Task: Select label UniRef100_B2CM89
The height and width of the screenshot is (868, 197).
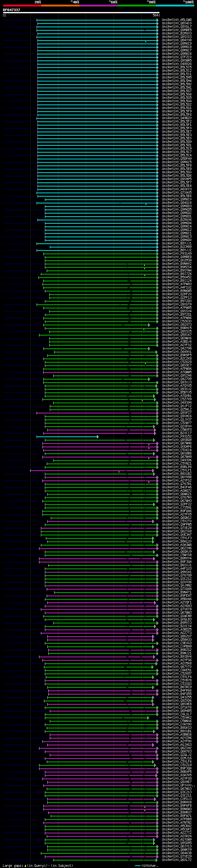Action: click(x=177, y=247)
